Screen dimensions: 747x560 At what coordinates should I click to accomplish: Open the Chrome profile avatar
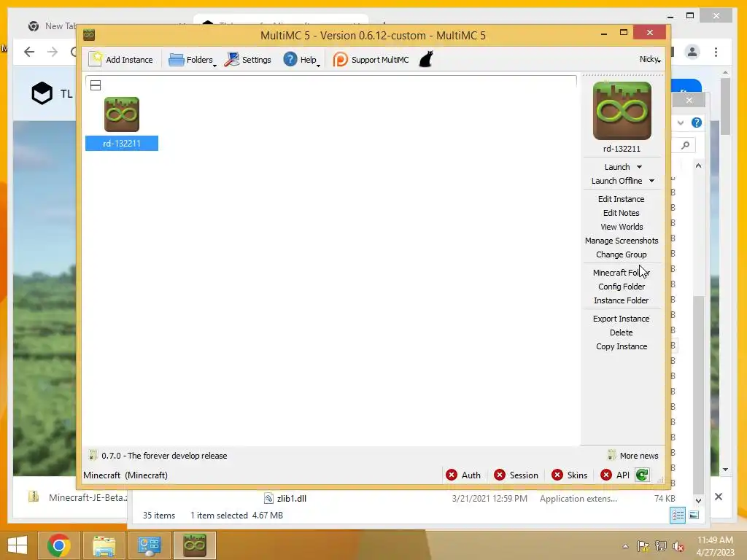coord(692,52)
